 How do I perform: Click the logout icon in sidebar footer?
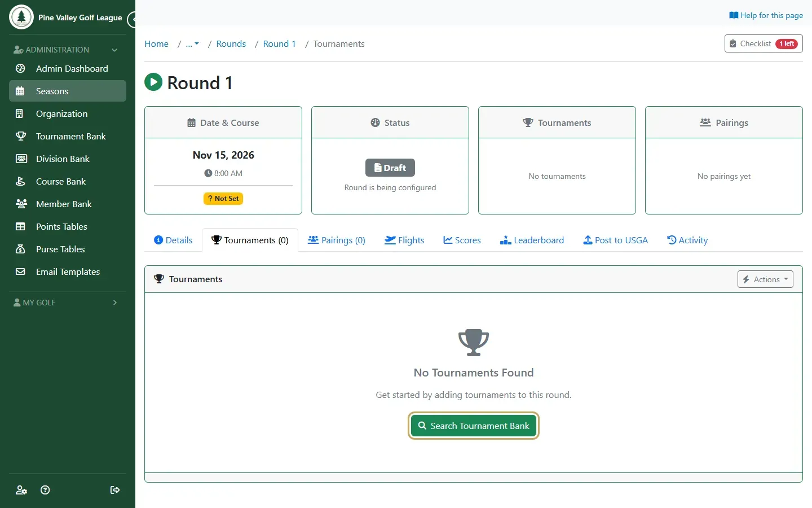pyautogui.click(x=115, y=490)
